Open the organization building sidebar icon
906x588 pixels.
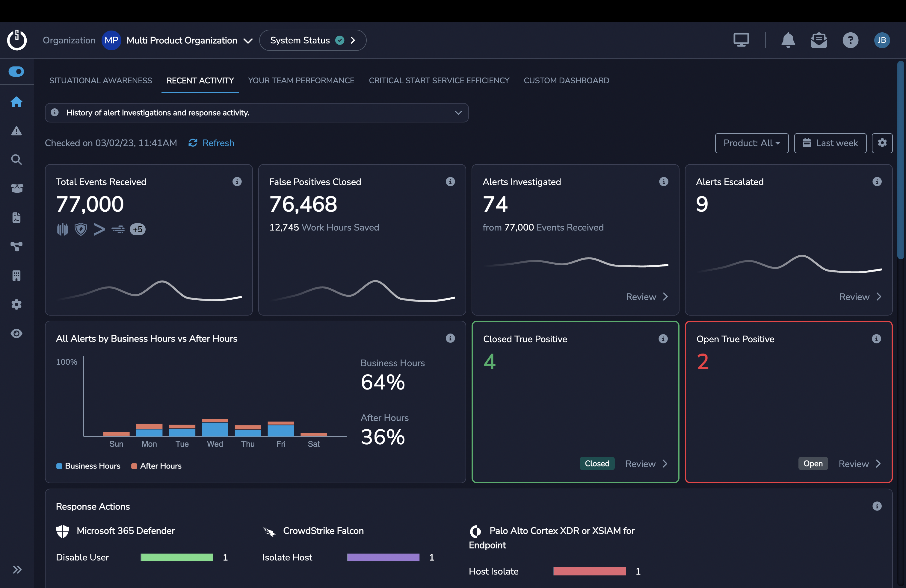click(x=16, y=276)
